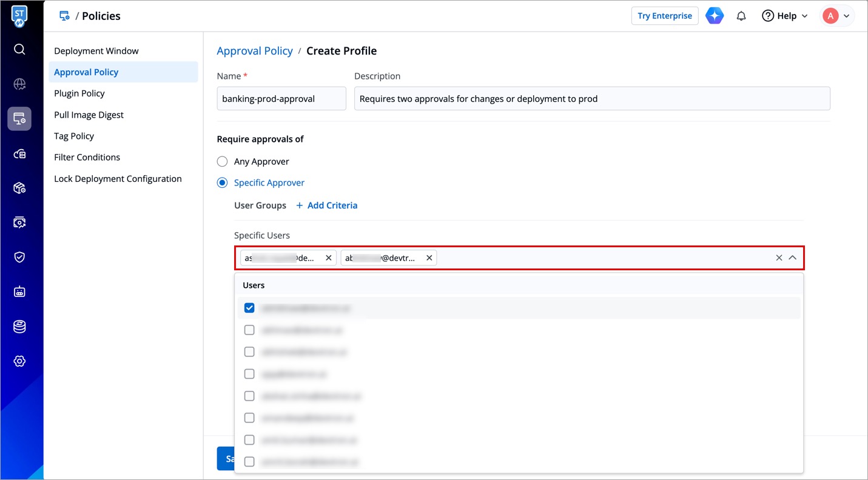868x480 pixels.
Task: Click the robot icon in sidebar
Action: coord(19,292)
